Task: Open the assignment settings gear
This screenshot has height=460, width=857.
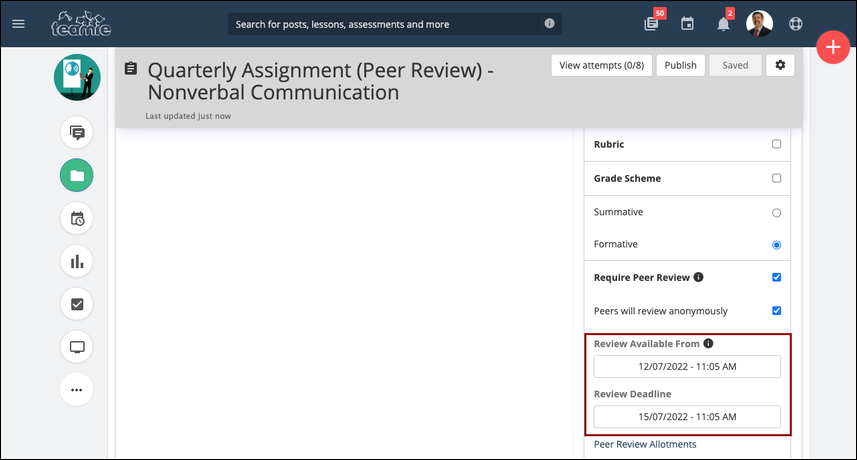Action: [x=780, y=65]
